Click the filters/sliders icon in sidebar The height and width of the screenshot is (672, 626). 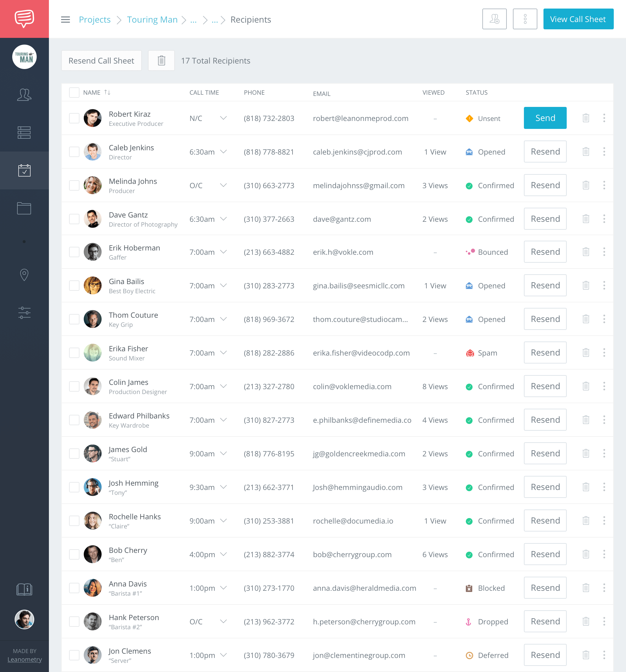pyautogui.click(x=24, y=313)
